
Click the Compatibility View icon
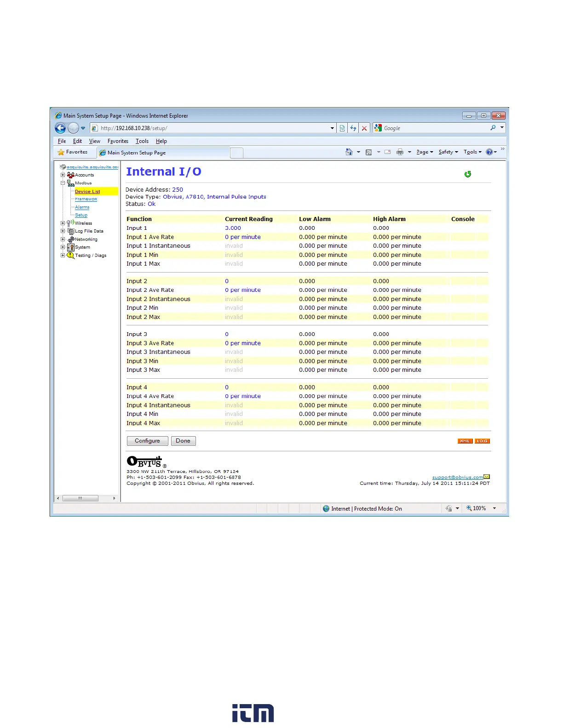tap(342, 128)
